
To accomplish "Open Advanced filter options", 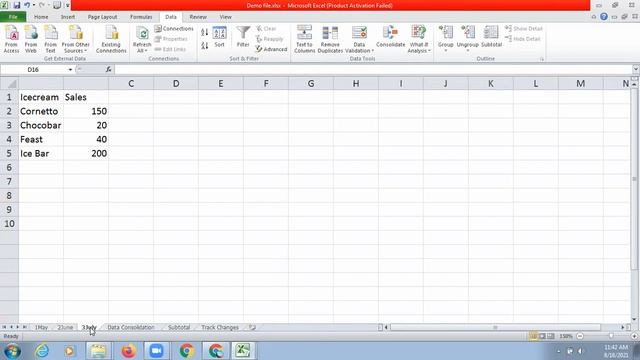I will point(271,49).
